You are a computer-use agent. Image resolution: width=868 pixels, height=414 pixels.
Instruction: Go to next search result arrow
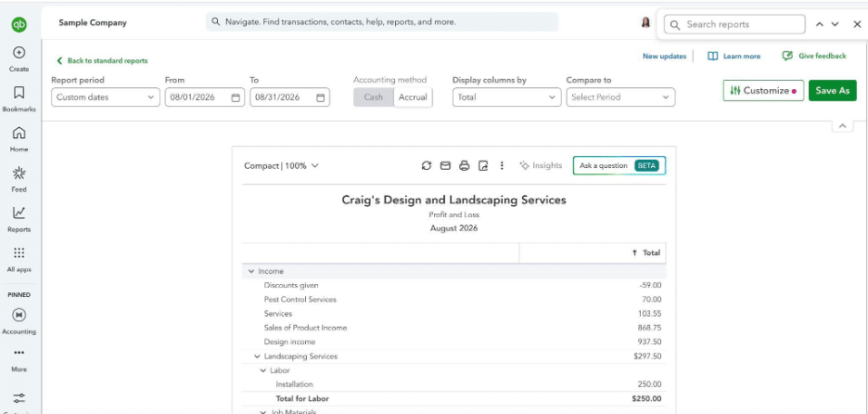(x=836, y=24)
